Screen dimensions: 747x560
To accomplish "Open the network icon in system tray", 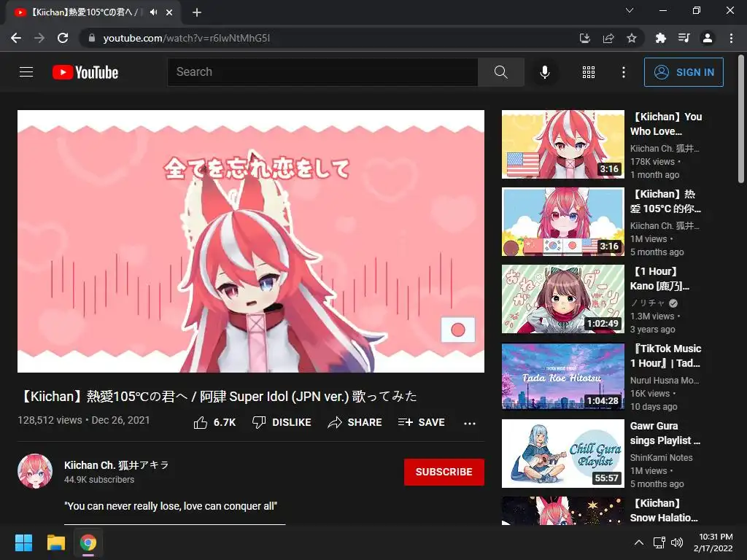I will [659, 542].
